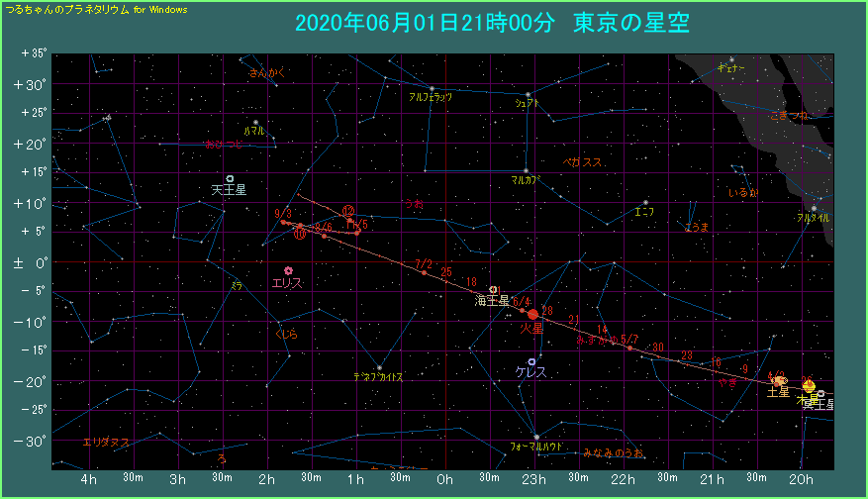Select the Hamal (ハマル) star point

pos(255,122)
